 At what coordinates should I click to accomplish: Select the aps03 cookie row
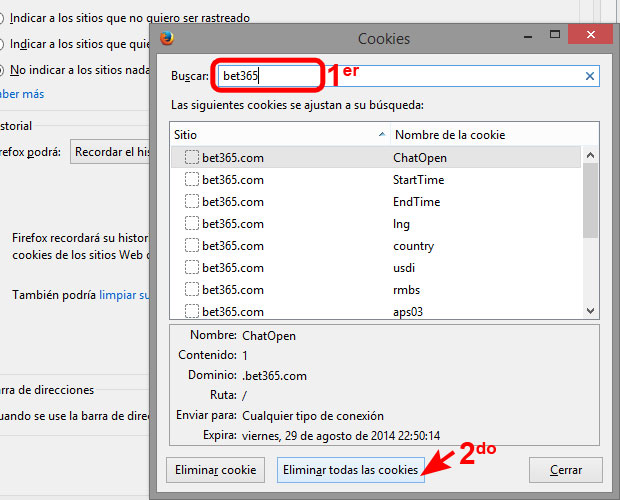376,311
